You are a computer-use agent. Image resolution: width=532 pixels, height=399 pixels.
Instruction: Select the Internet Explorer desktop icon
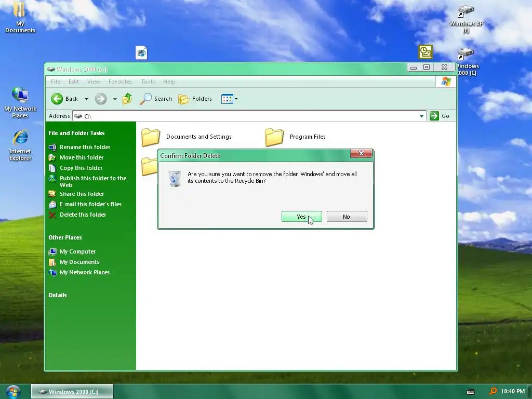click(x=20, y=145)
